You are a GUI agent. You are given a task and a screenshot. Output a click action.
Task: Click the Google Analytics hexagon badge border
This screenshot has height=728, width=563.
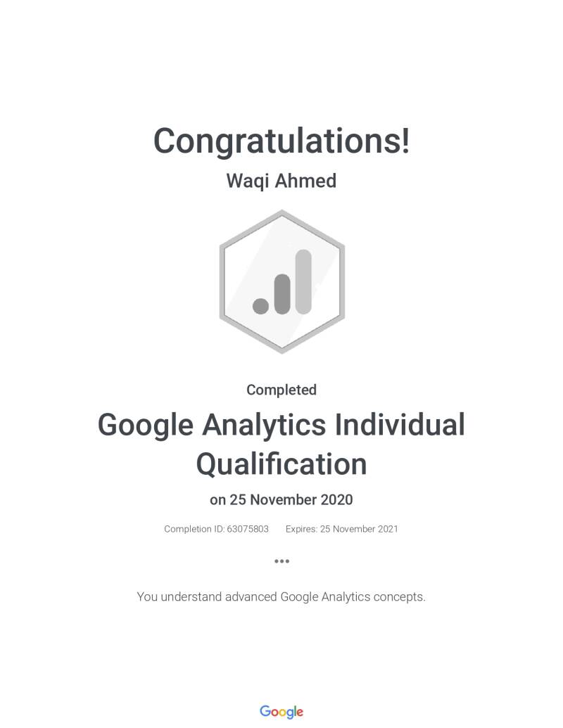tap(224, 281)
